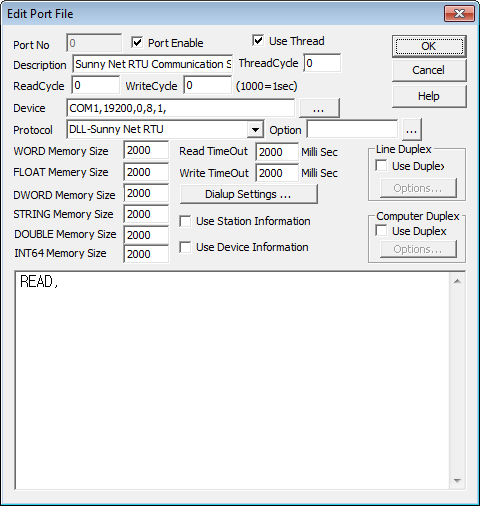Click the text area scrollbar down arrow
Viewport: 480px width, 506px height.
pos(457,481)
